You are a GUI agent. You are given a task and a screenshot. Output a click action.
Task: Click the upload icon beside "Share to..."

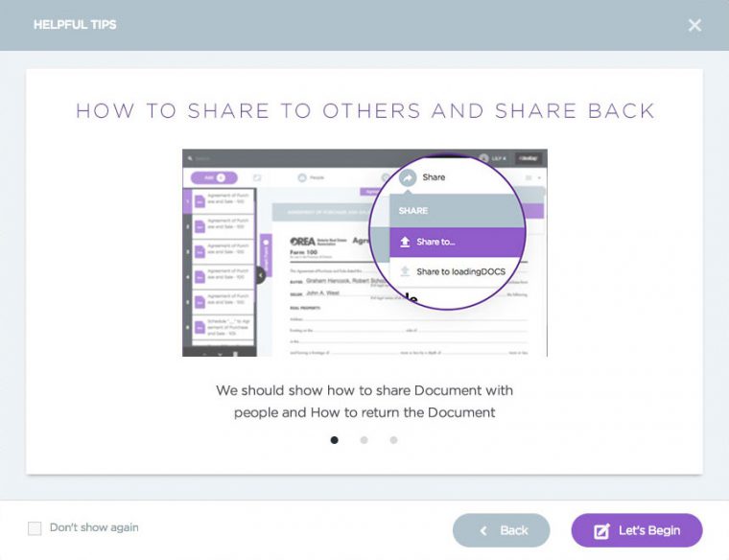pos(406,242)
